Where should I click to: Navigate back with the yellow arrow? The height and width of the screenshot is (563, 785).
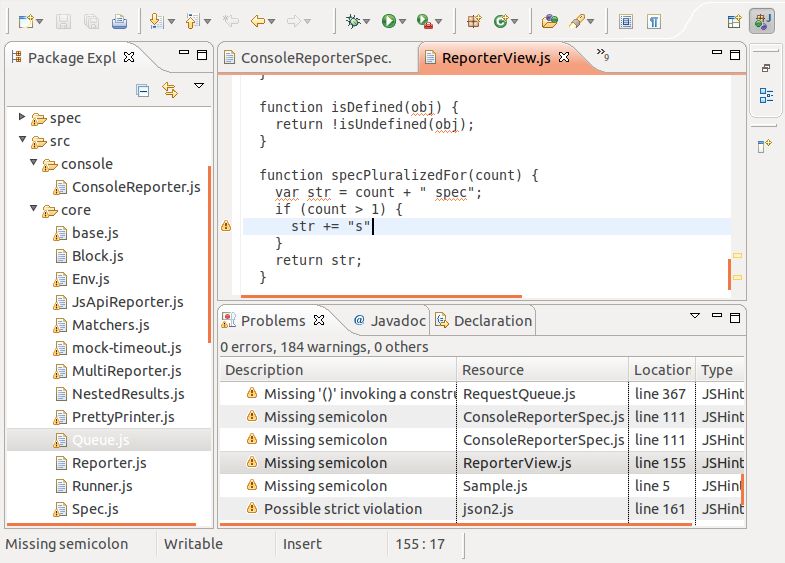(258, 21)
